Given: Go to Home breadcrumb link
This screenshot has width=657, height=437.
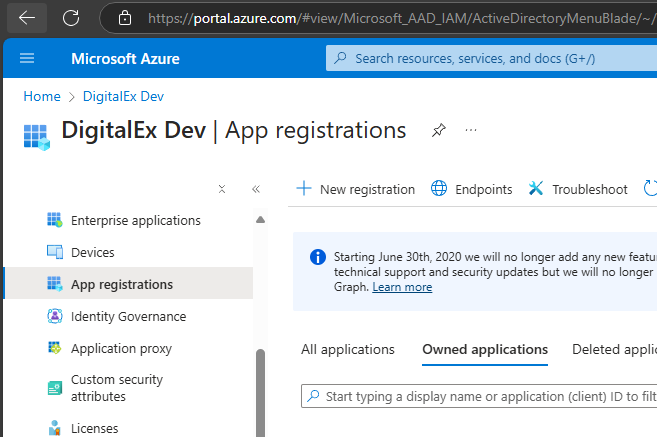Looking at the screenshot, I should (42, 96).
